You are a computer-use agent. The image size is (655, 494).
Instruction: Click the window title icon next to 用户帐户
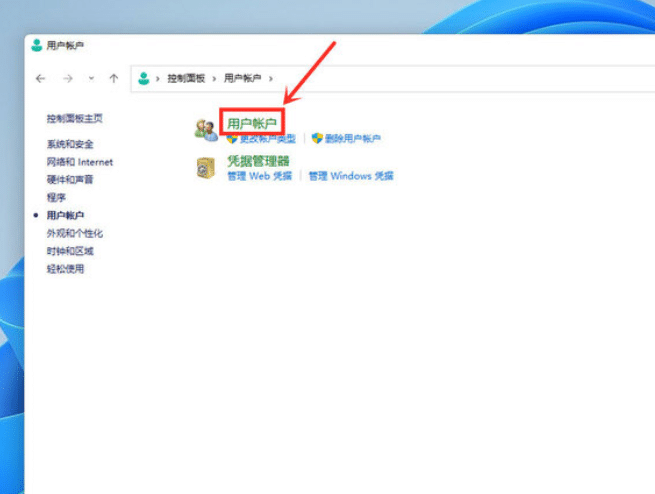point(37,45)
